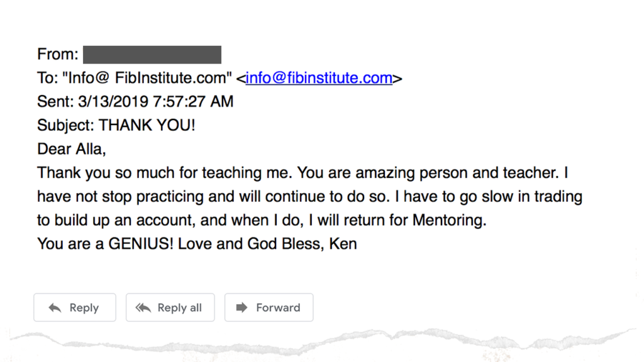Click the Reply arrow icon
Screen dimensions: 644x362
coord(55,308)
